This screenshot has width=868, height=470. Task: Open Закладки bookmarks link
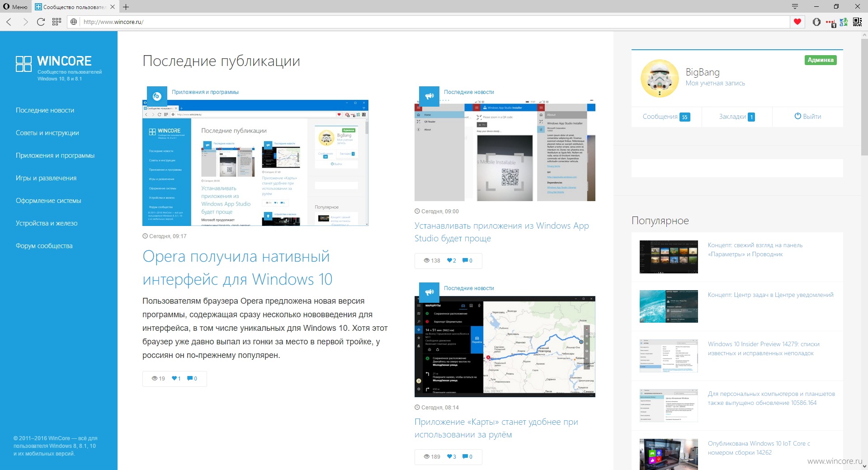(x=737, y=117)
